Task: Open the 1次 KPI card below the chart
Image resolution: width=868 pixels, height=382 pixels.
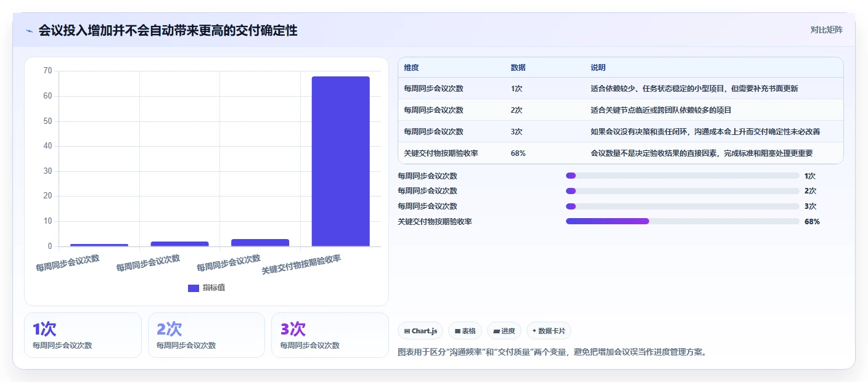Action: click(x=83, y=335)
